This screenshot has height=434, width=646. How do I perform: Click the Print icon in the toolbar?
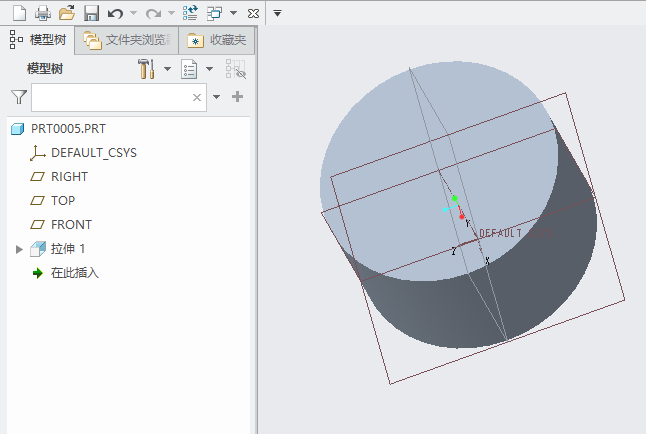click(x=42, y=13)
